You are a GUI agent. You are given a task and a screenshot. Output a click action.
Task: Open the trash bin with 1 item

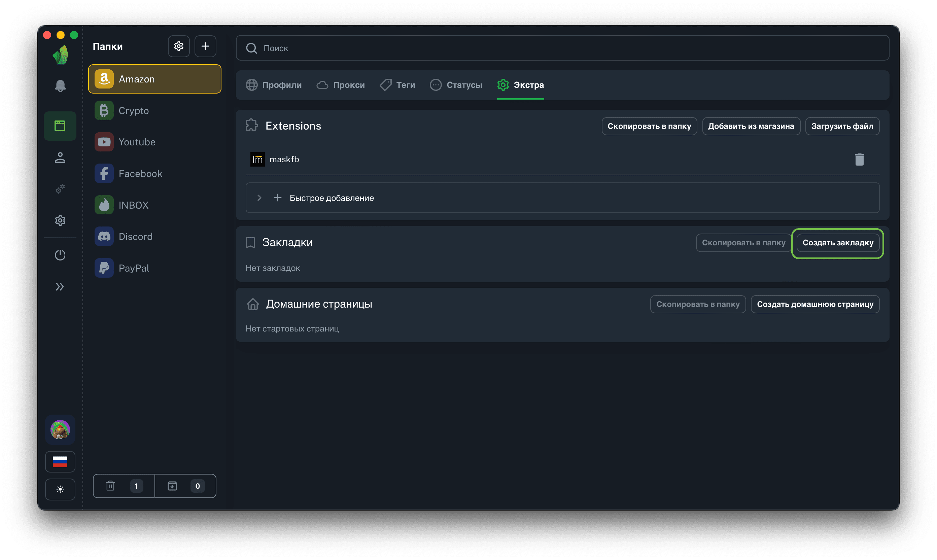tap(124, 486)
